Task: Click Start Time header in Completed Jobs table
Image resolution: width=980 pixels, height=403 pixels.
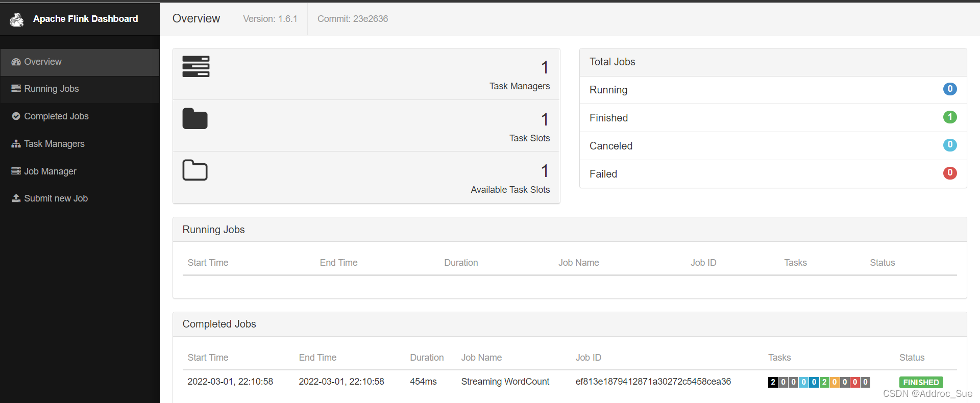Action: coord(208,358)
